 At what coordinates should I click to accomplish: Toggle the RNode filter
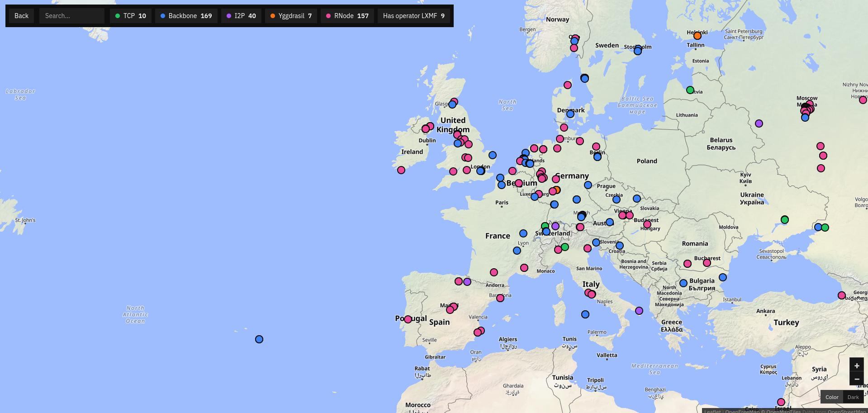[x=347, y=16]
